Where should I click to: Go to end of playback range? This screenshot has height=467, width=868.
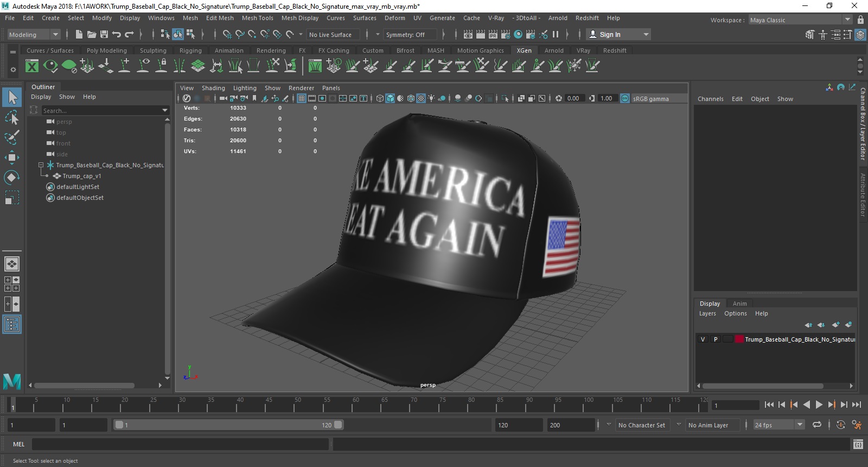(x=856, y=405)
